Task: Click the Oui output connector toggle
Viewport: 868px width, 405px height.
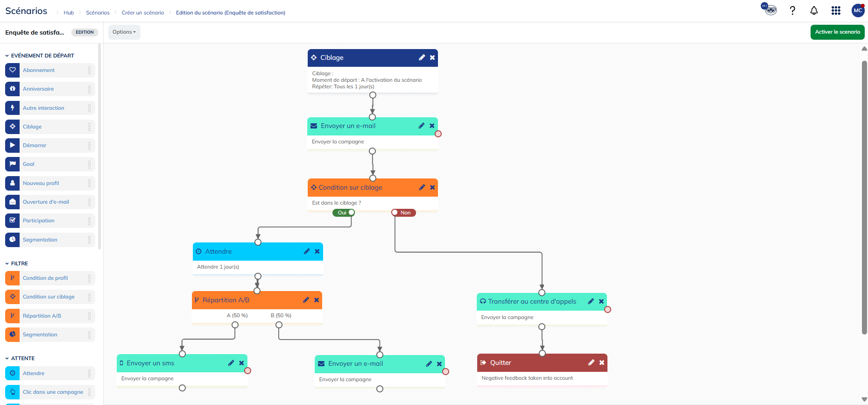Action: [351, 213]
